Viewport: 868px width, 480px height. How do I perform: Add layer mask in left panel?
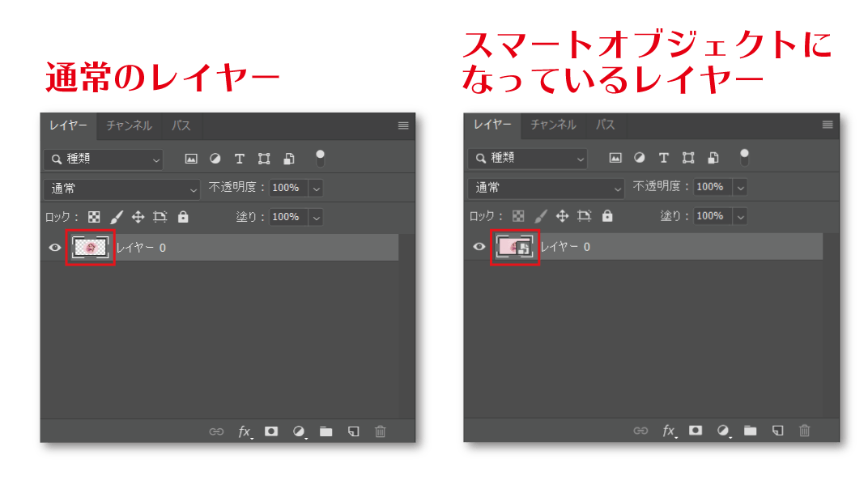coord(271,431)
